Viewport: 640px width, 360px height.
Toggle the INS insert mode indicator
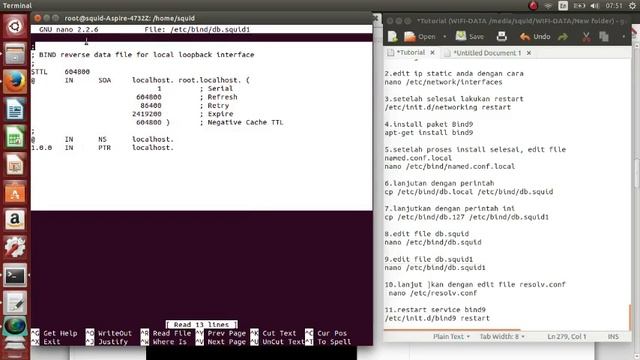coord(613,337)
